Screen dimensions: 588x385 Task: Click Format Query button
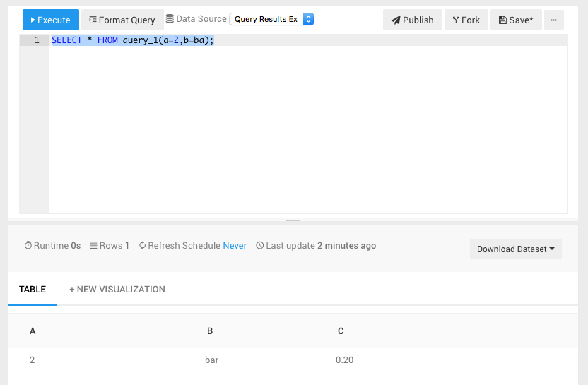click(122, 20)
